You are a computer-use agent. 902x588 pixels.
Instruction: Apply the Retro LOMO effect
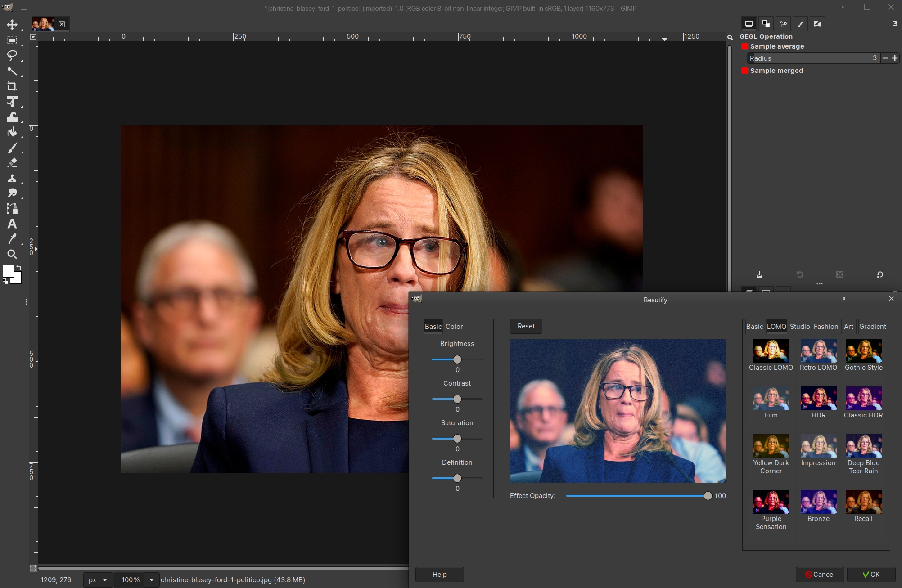[x=818, y=355]
